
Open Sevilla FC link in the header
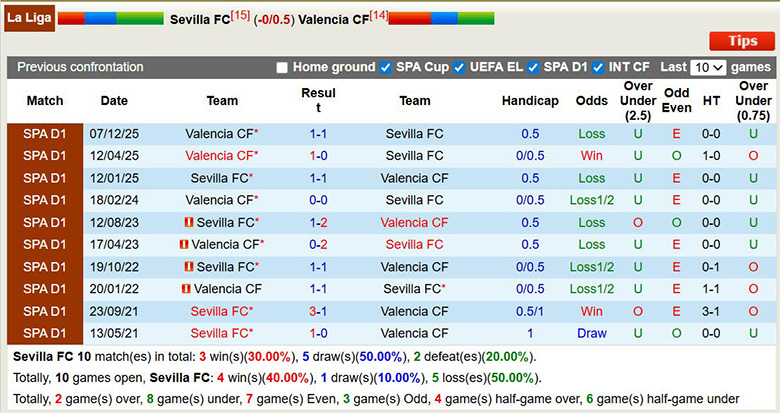(199, 19)
